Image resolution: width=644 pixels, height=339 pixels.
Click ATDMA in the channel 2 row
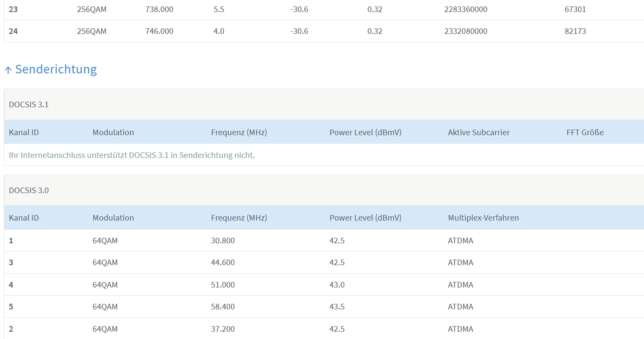pyautogui.click(x=461, y=329)
